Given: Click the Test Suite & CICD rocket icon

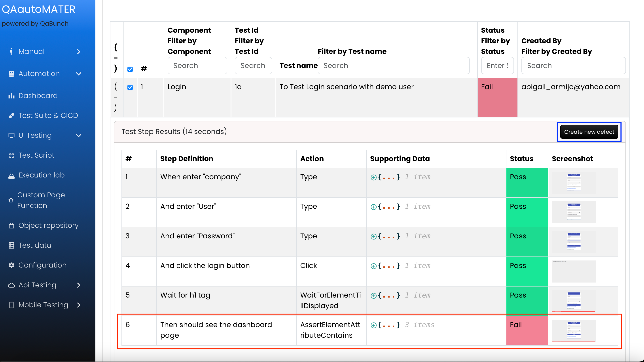Looking at the screenshot, I should [11, 115].
